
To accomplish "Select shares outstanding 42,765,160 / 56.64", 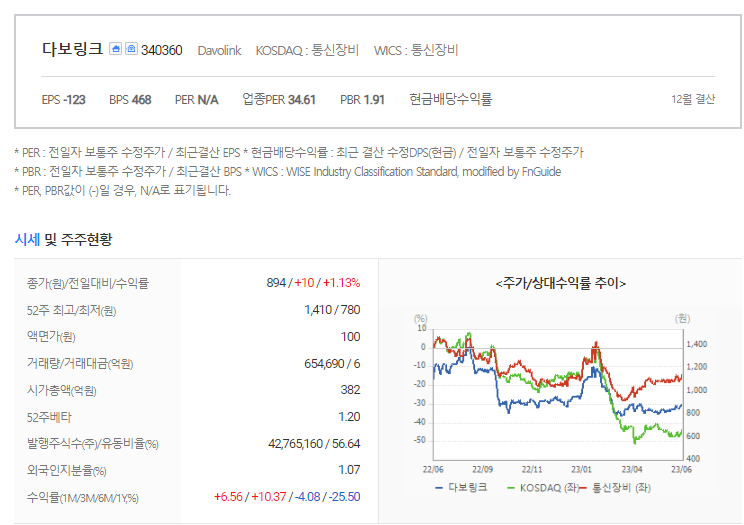I will pyautogui.click(x=314, y=444).
